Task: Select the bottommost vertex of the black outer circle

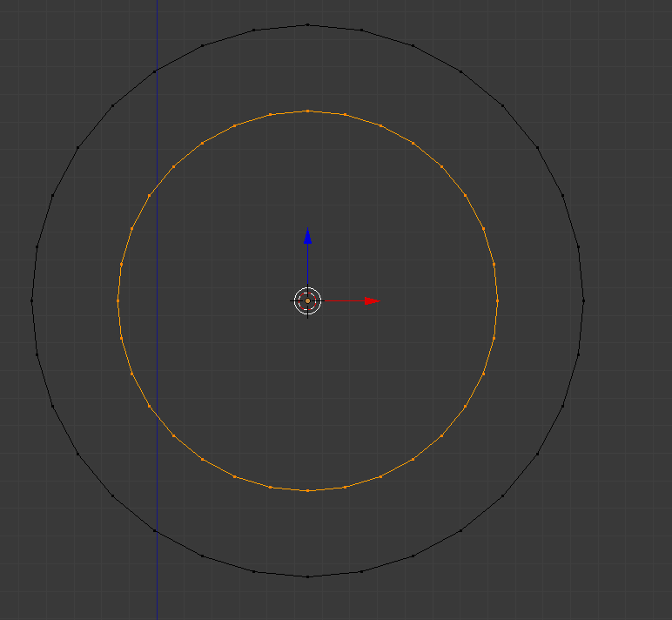Action: click(x=308, y=577)
